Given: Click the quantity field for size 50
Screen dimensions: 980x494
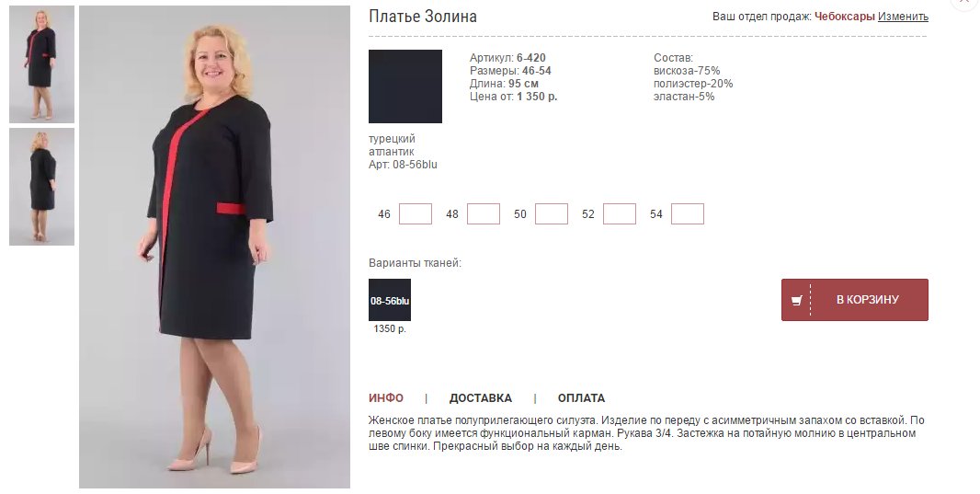Looking at the screenshot, I should pyautogui.click(x=552, y=213).
